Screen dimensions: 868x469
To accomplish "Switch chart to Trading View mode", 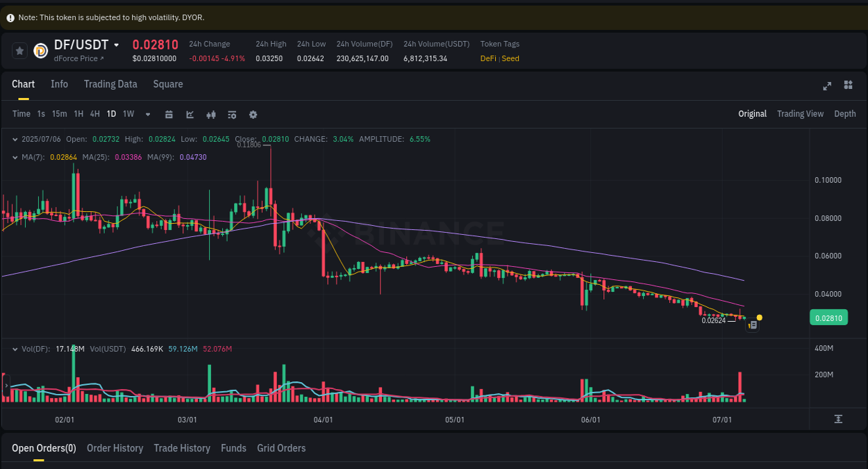I will point(800,113).
